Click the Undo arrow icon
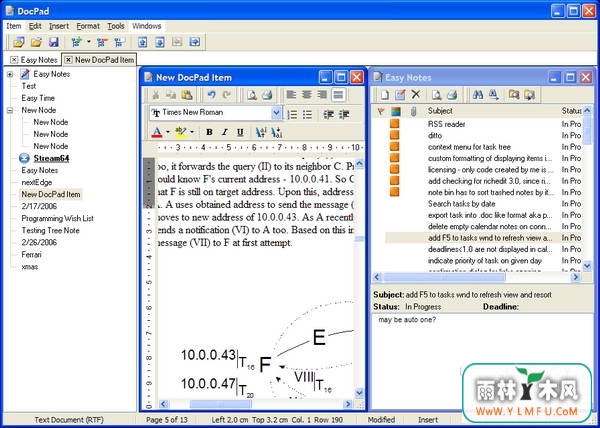 pos(211,95)
